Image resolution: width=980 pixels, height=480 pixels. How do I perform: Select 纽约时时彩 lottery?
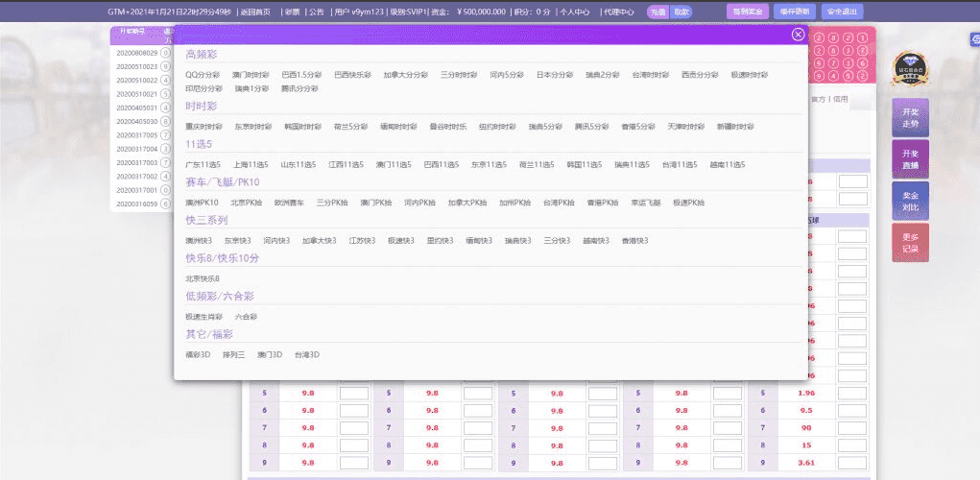pos(497,127)
